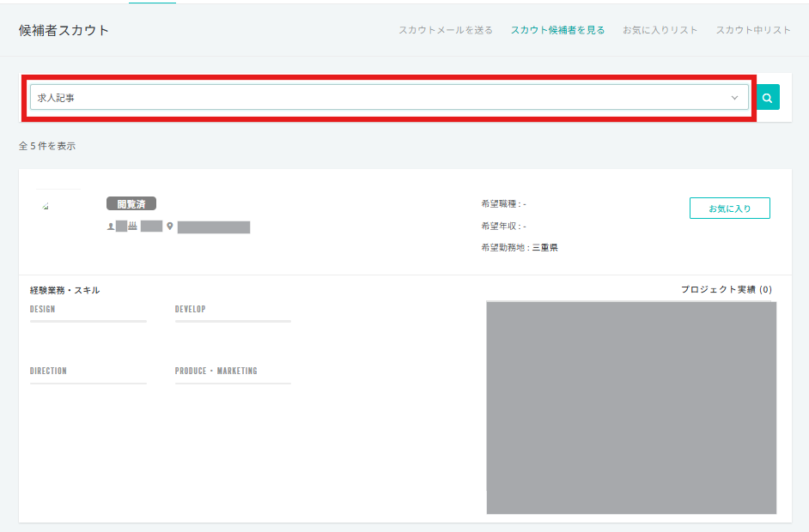
Task: Click the 希望職種 label
Action: point(499,204)
